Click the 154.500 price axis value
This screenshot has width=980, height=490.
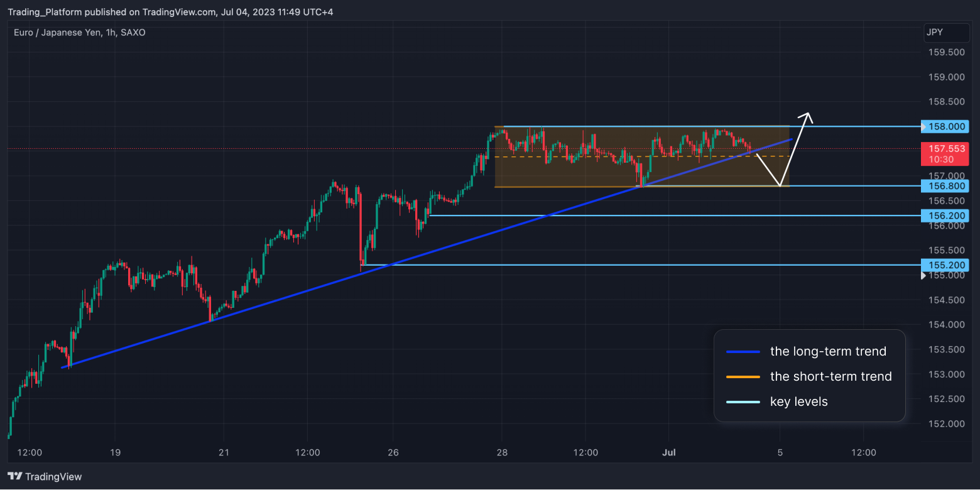tap(947, 300)
